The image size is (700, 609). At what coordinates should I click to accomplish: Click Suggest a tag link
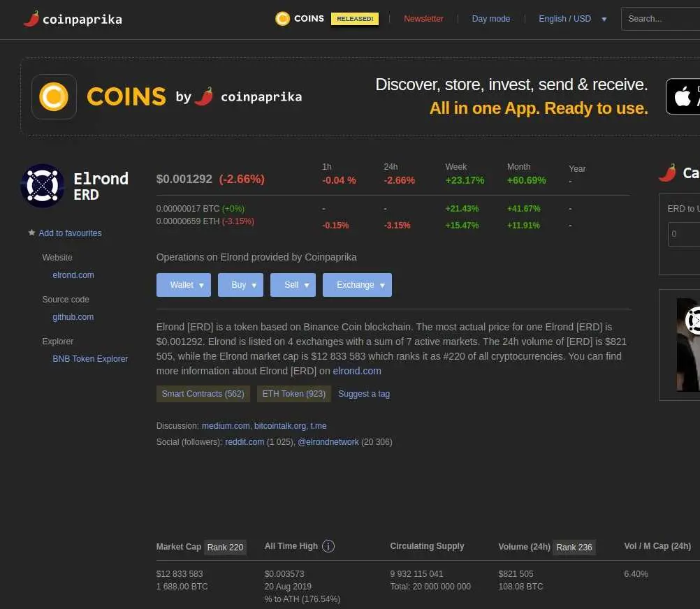364,393
